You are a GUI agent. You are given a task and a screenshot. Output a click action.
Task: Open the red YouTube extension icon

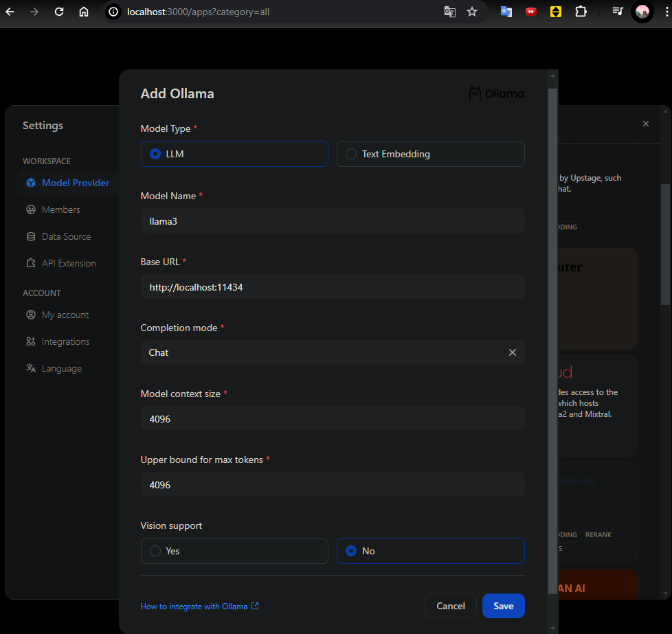pos(531,12)
